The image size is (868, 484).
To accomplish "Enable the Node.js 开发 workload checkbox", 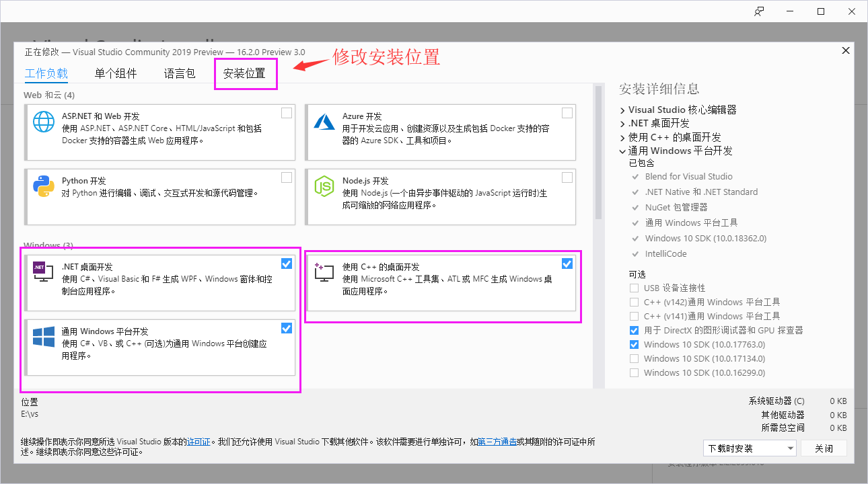I will (567, 177).
